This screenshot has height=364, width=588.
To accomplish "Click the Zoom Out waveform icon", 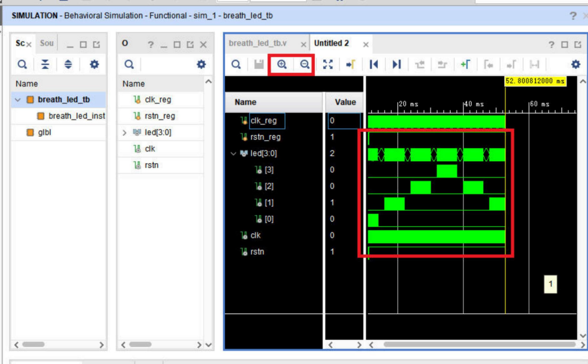I will (304, 64).
